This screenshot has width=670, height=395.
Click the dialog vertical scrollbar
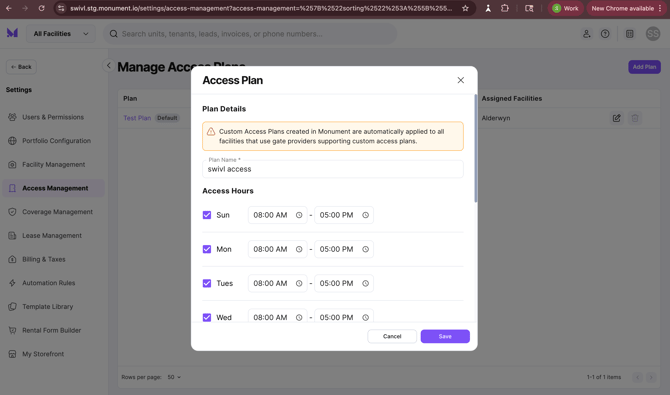click(476, 148)
